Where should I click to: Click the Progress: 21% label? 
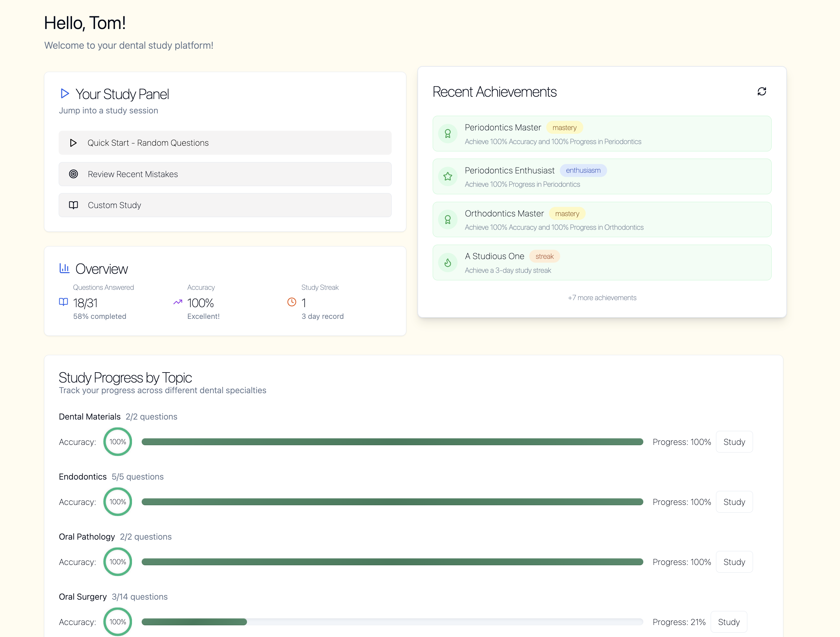pyautogui.click(x=679, y=622)
